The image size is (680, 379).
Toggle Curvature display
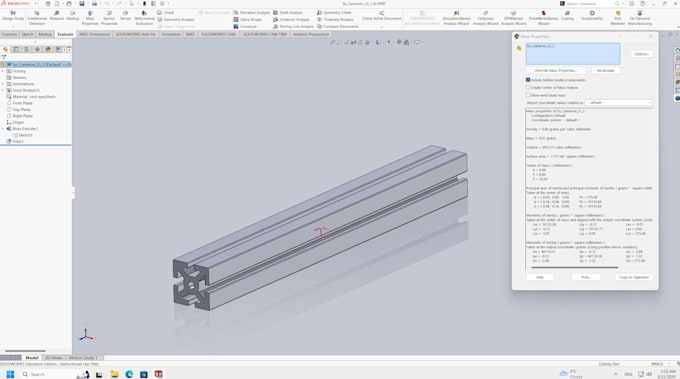[245, 26]
